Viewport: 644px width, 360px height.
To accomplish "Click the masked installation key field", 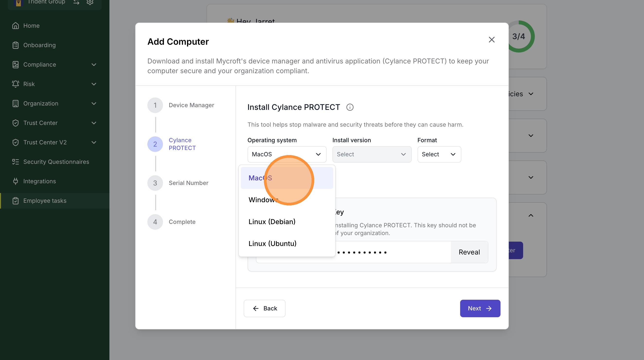I will coord(353,252).
